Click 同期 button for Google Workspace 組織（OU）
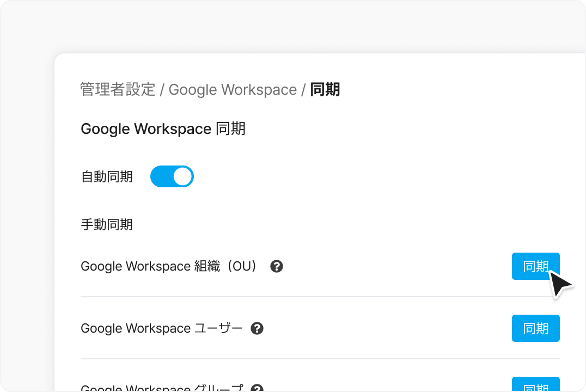This screenshot has width=586, height=392. pyautogui.click(x=535, y=266)
